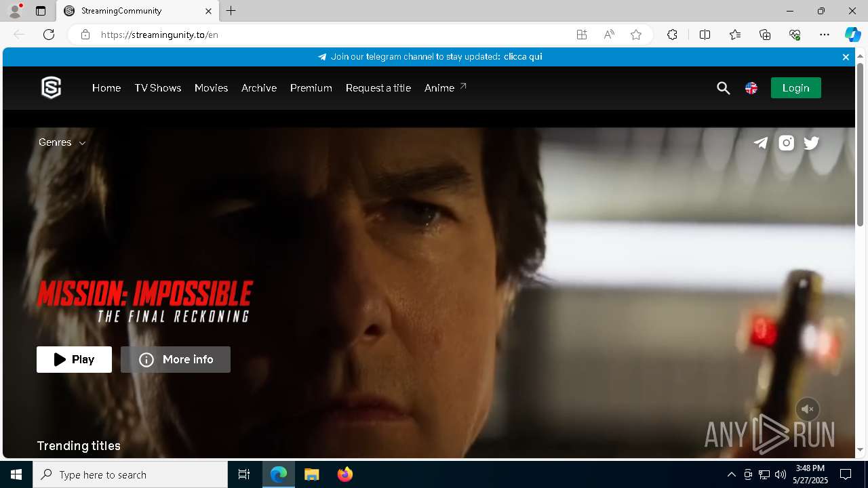The width and height of the screenshot is (868, 488).
Task: Open Edge profile icon
Action: (x=15, y=11)
